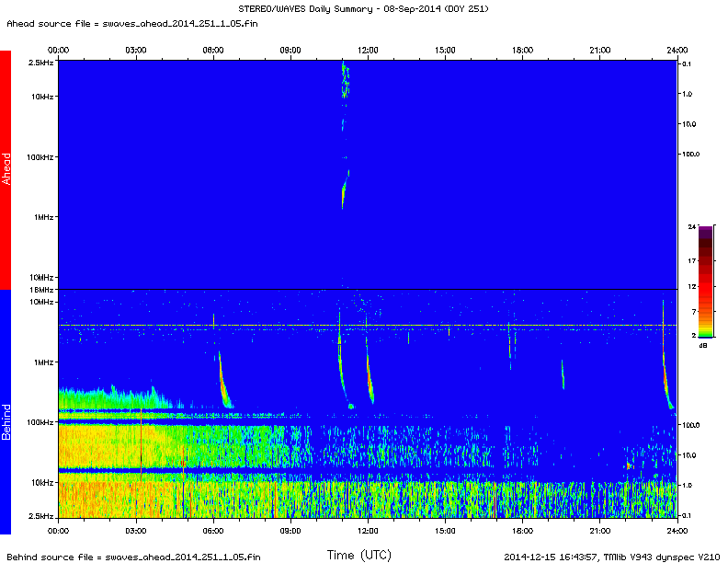Click the 15:00 tick label on the bottom time axis
Image resolution: width=728 pixels, height=563 pixels.
tap(445, 531)
